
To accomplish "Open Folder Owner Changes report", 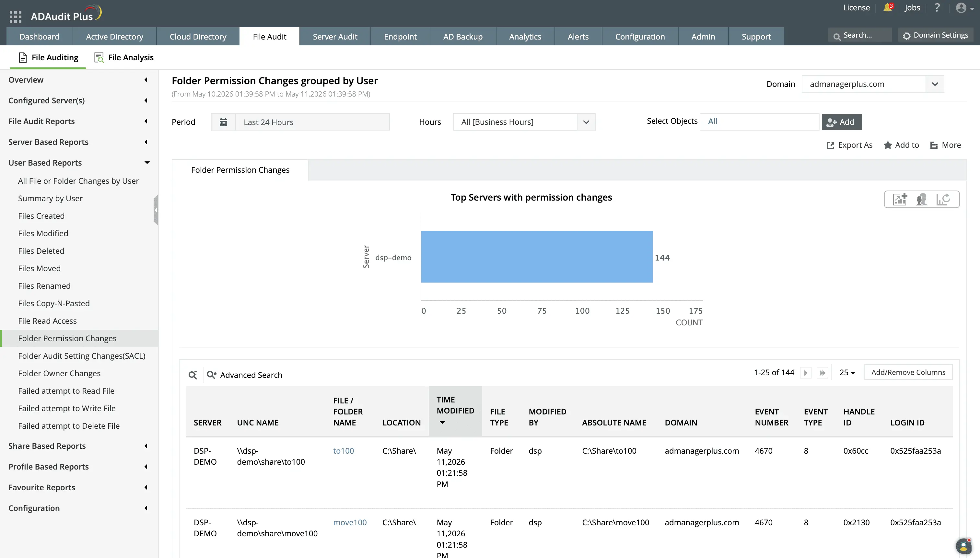I will tap(59, 373).
